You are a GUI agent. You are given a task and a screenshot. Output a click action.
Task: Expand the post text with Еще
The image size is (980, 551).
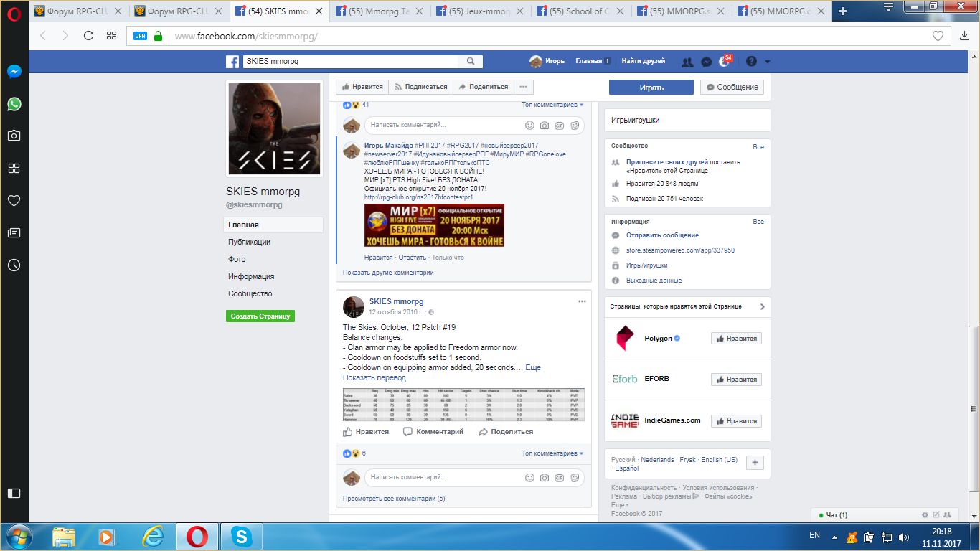tap(533, 367)
